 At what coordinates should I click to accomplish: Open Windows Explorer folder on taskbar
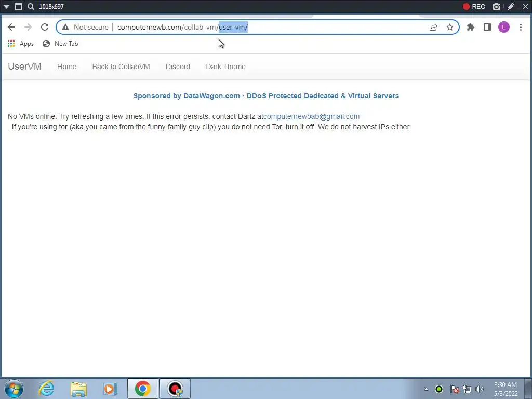[78, 390]
